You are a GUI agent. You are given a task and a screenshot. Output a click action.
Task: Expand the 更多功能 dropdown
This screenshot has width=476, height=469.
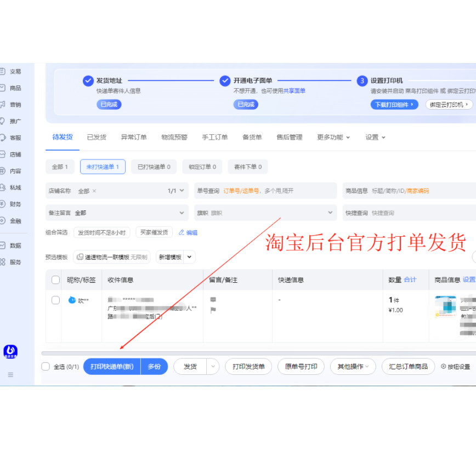pyautogui.click(x=333, y=138)
